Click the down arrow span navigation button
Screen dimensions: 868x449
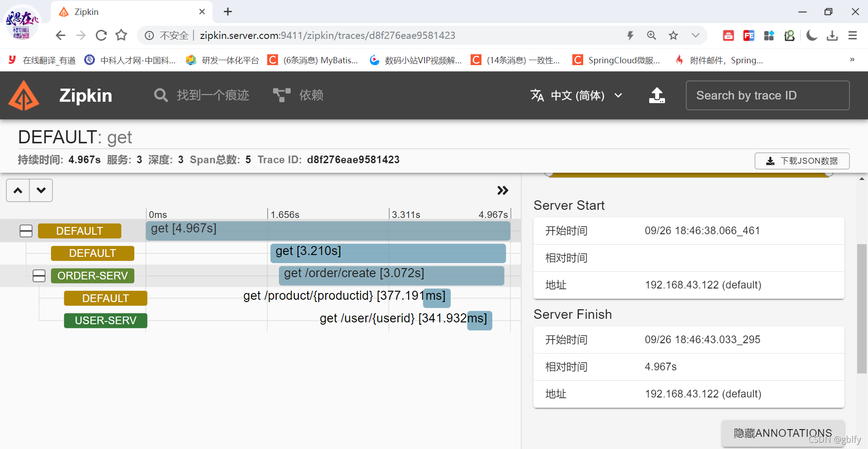[x=41, y=190]
